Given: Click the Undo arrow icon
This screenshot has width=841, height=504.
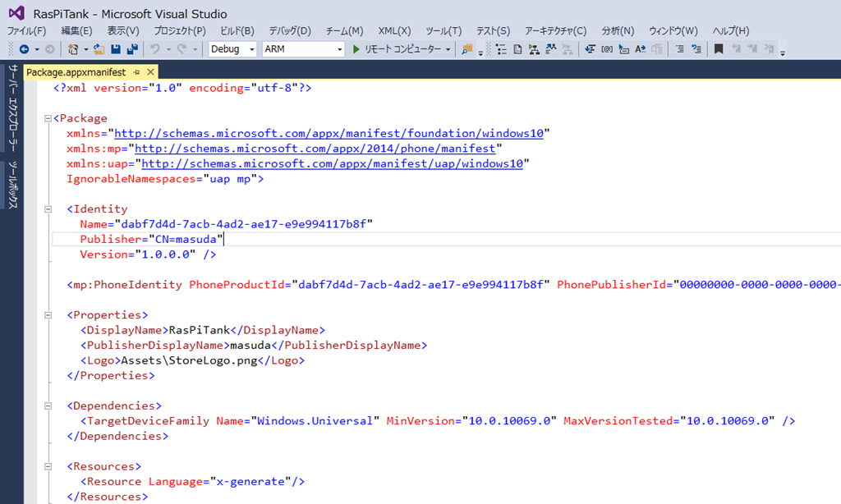Looking at the screenshot, I should [x=154, y=49].
